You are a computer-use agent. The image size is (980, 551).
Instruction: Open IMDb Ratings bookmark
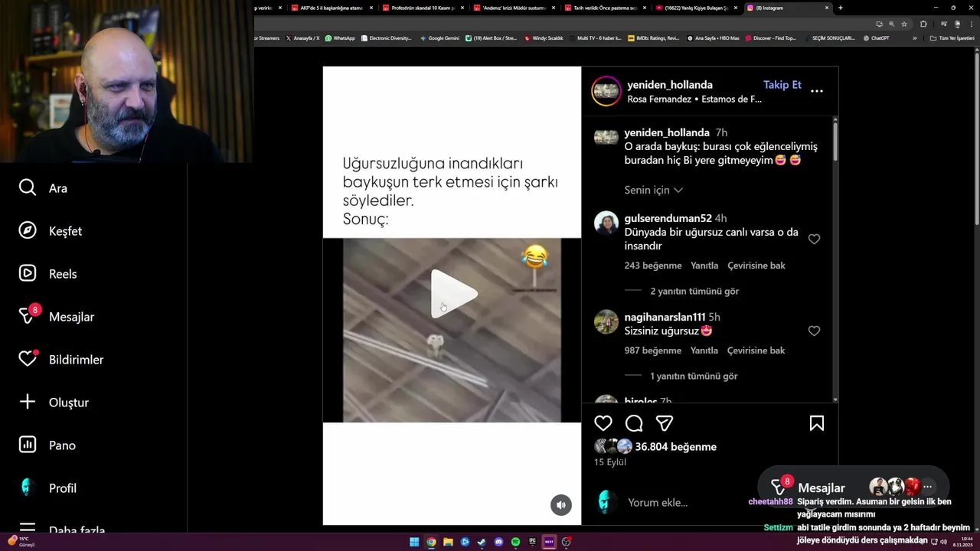(x=653, y=38)
